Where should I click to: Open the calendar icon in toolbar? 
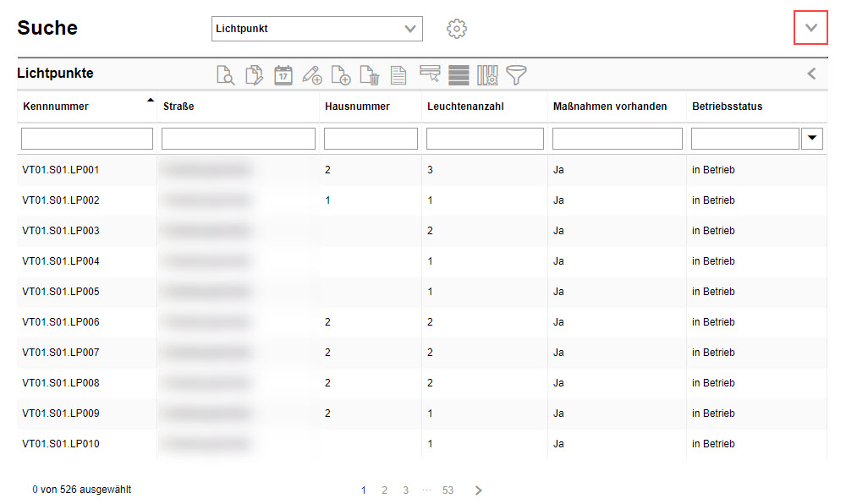point(283,74)
